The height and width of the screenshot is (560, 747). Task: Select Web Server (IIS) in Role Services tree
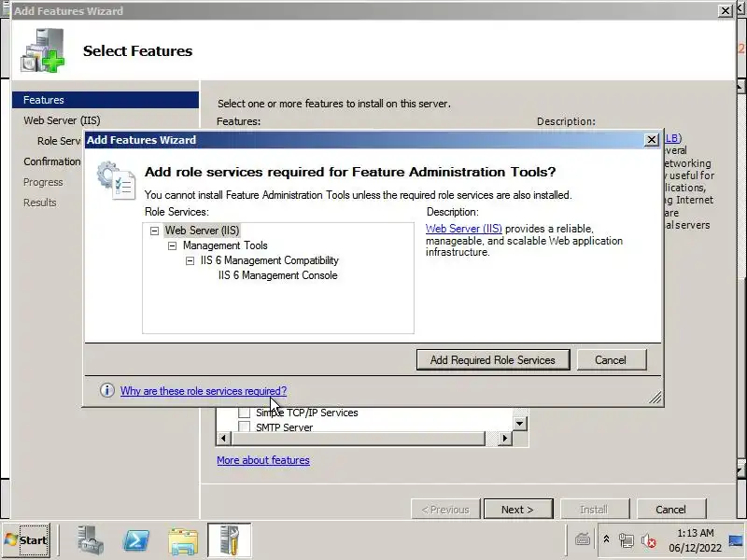coord(202,231)
